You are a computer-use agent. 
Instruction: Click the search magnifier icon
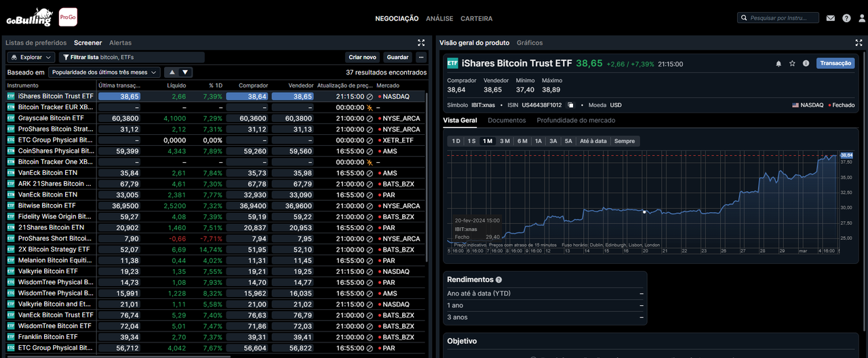(x=744, y=18)
